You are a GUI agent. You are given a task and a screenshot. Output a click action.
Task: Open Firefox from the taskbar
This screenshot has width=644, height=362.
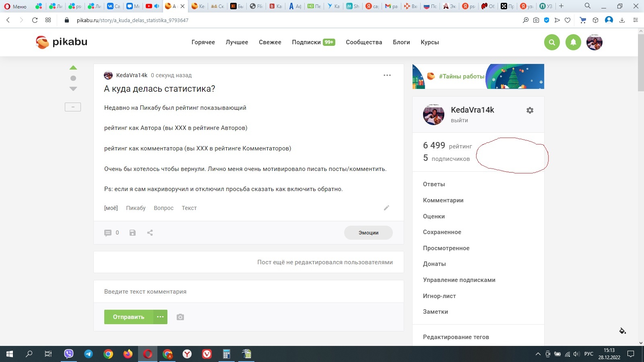[128, 354]
